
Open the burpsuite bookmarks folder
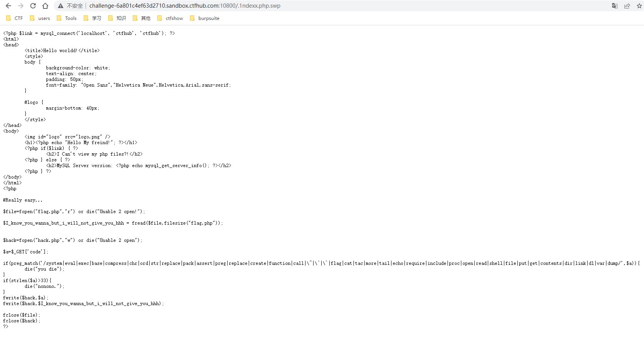click(205, 18)
